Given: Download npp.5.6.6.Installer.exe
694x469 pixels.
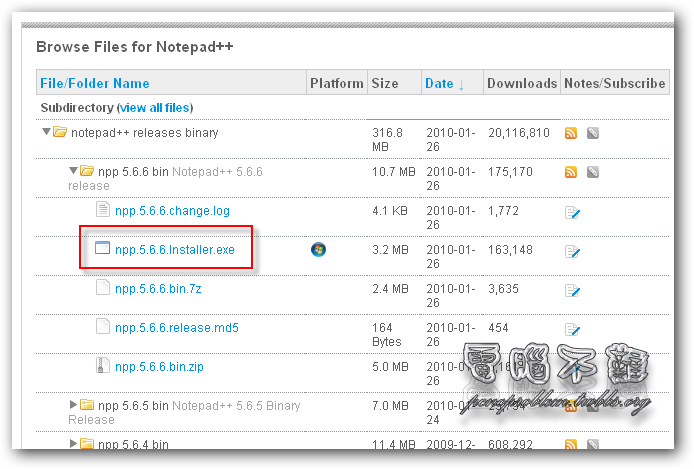Looking at the screenshot, I should [175, 249].
